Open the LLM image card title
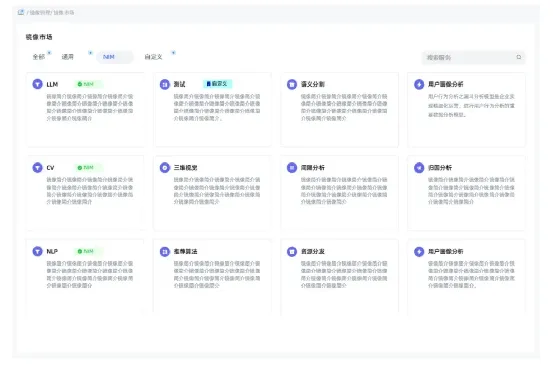Viewport: 554px width, 368px height. 52,84
